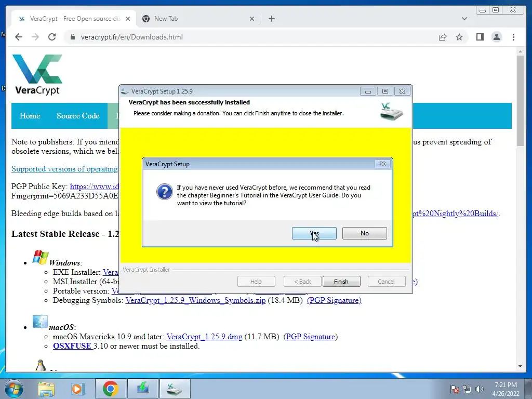Open Source Code menu on website

pyautogui.click(x=78, y=116)
